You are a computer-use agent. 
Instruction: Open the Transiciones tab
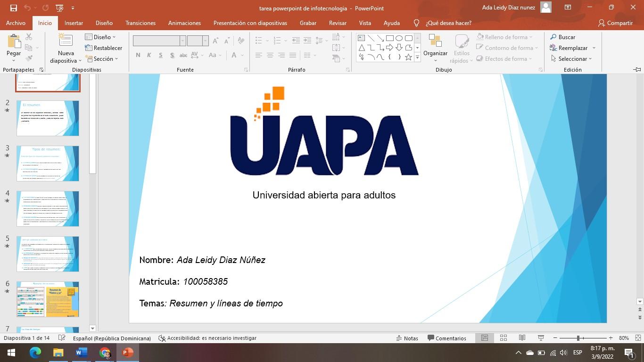pyautogui.click(x=140, y=23)
